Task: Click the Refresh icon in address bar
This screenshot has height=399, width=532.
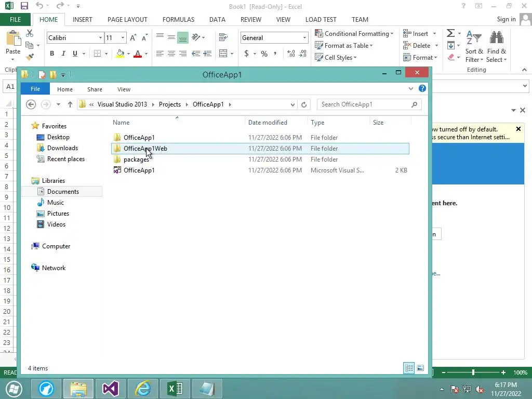Action: (x=304, y=104)
